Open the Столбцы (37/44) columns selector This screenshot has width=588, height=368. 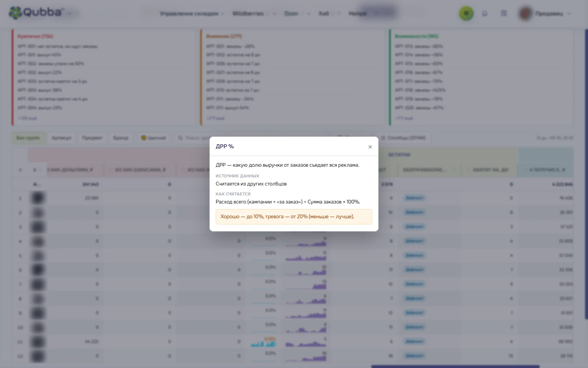click(x=403, y=138)
